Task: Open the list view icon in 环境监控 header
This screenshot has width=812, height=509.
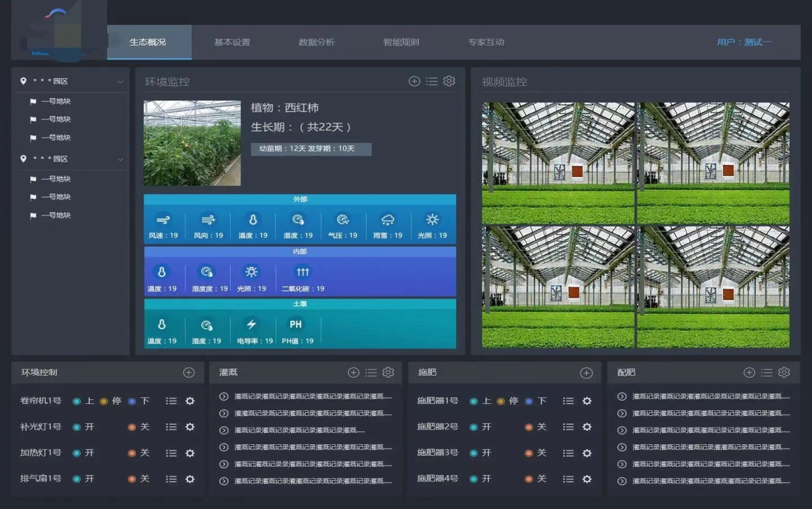Action: [432, 81]
